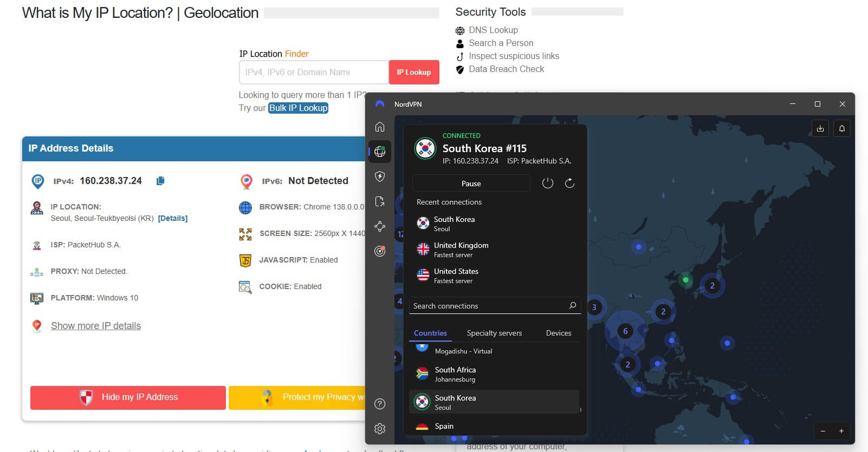The image size is (868, 452).
Task: Click the disconnect power icon
Action: point(548,183)
